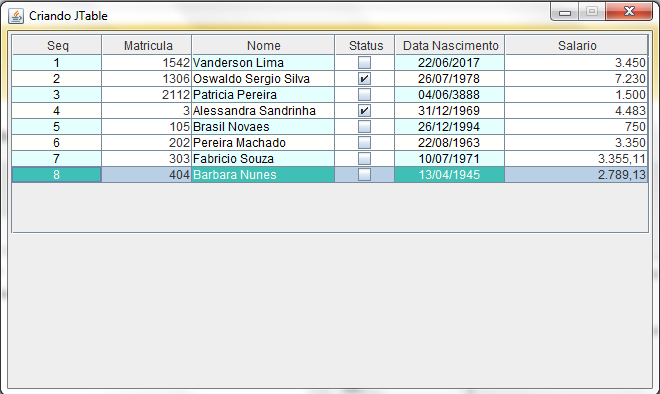Image resolution: width=660 pixels, height=394 pixels.
Task: Select the salary cell 3.355,11
Action: click(576, 159)
